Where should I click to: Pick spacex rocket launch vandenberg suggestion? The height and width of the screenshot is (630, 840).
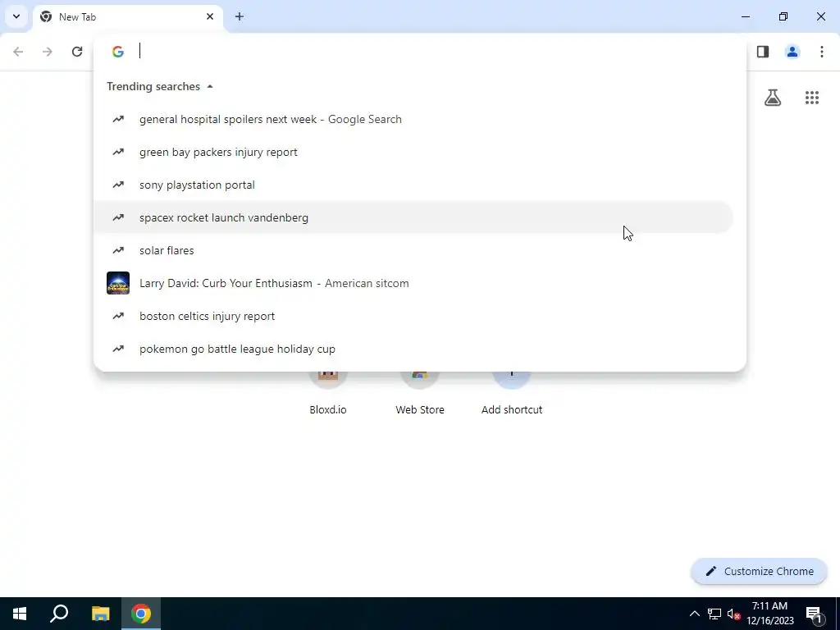(413, 217)
